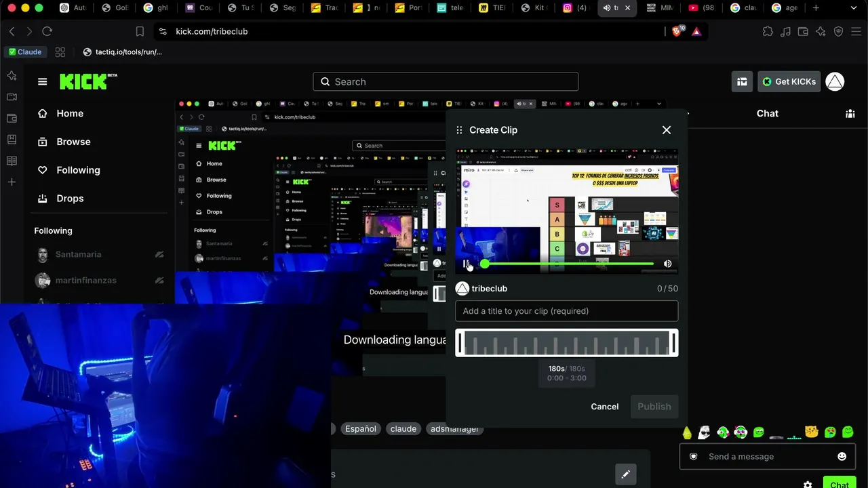Screen dimensions: 868x488
Task: Click the claude tag
Action: pos(403,429)
